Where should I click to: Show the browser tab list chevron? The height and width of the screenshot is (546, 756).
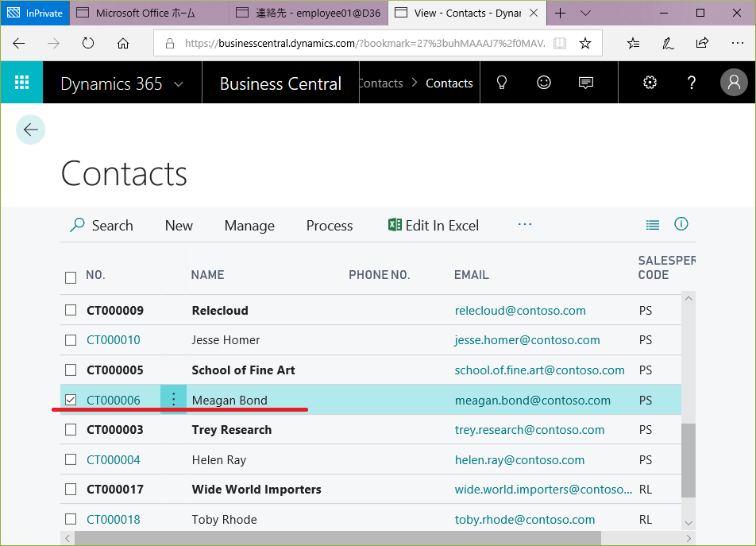[x=585, y=13]
